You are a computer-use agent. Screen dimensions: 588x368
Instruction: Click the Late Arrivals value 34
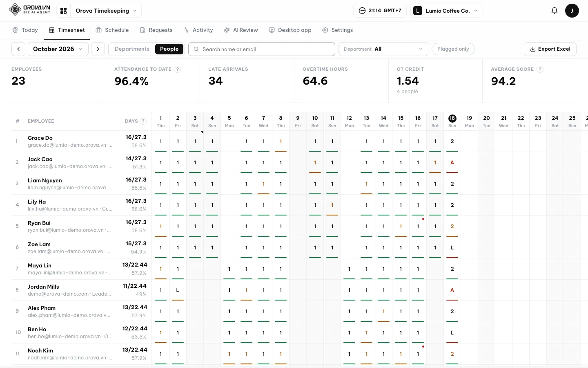pos(216,81)
